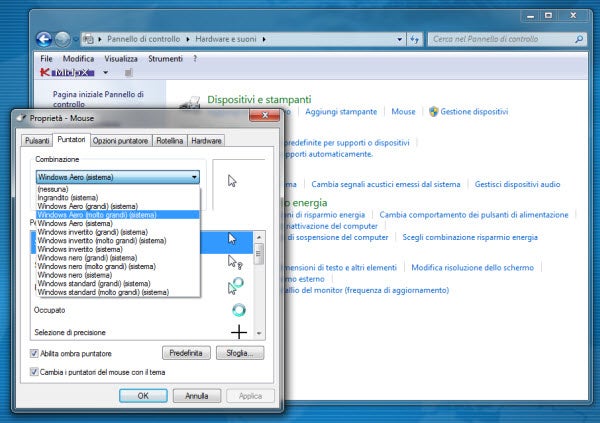The image size is (600, 423).
Task: Switch to the Pulsanti tab
Action: pos(37,141)
